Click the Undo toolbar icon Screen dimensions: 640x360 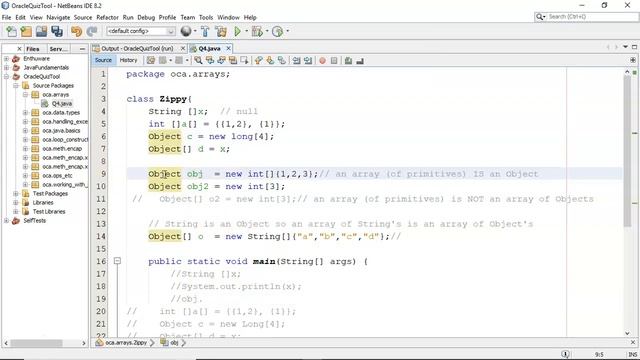pyautogui.click(x=76, y=31)
